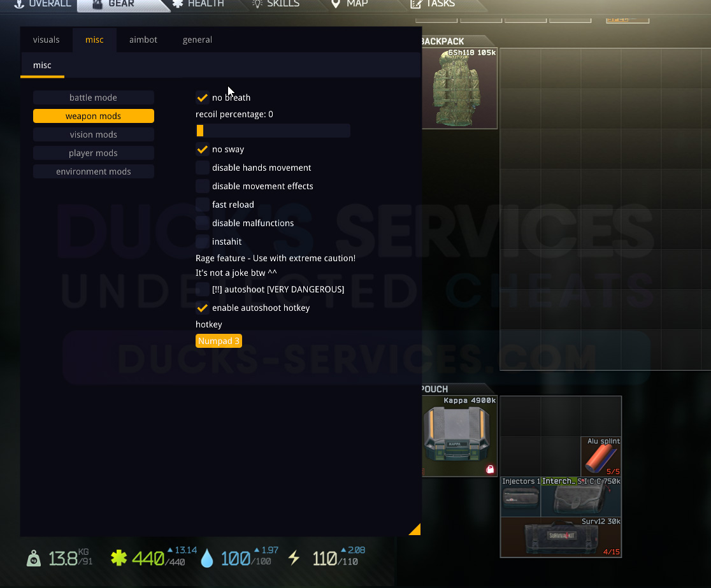Click the 440/440 health value
711x588 pixels.
click(158, 559)
